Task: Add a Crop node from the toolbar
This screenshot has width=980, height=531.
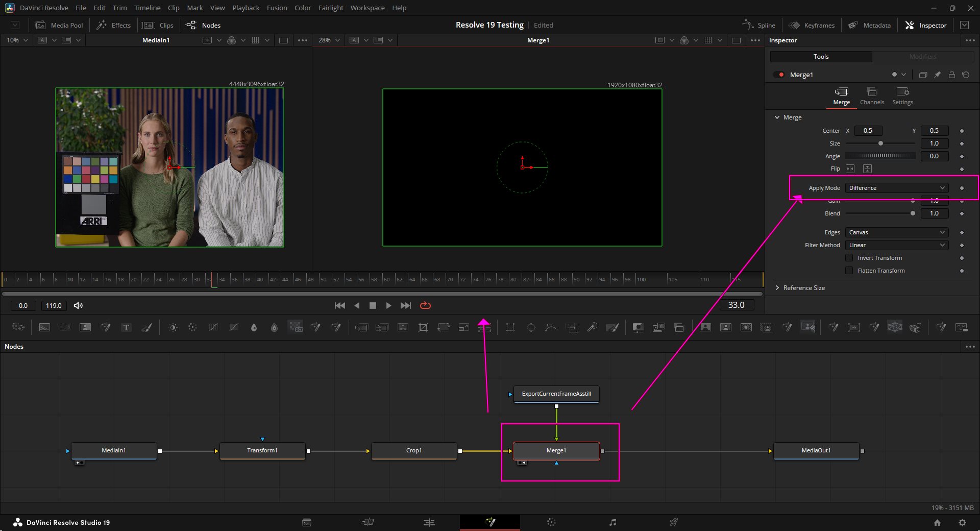Action: coord(423,328)
